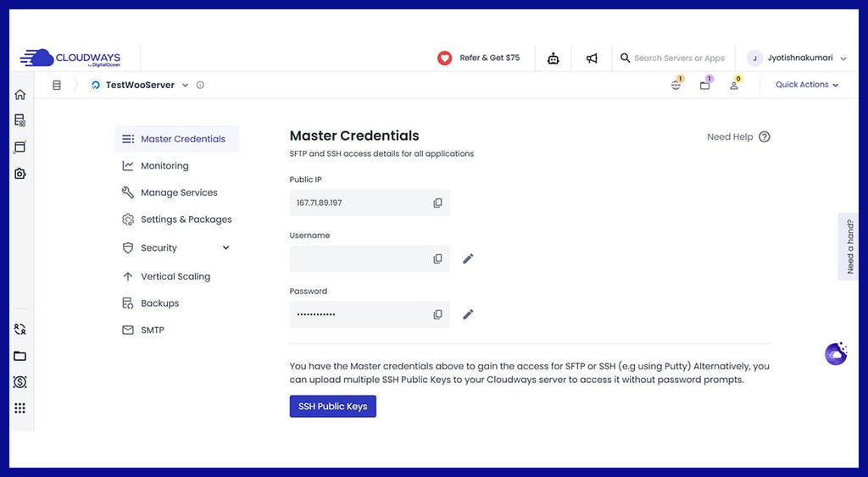Viewport: 868px width, 477px height.
Task: Click the www applications icon with badge 1
Action: [x=676, y=84]
